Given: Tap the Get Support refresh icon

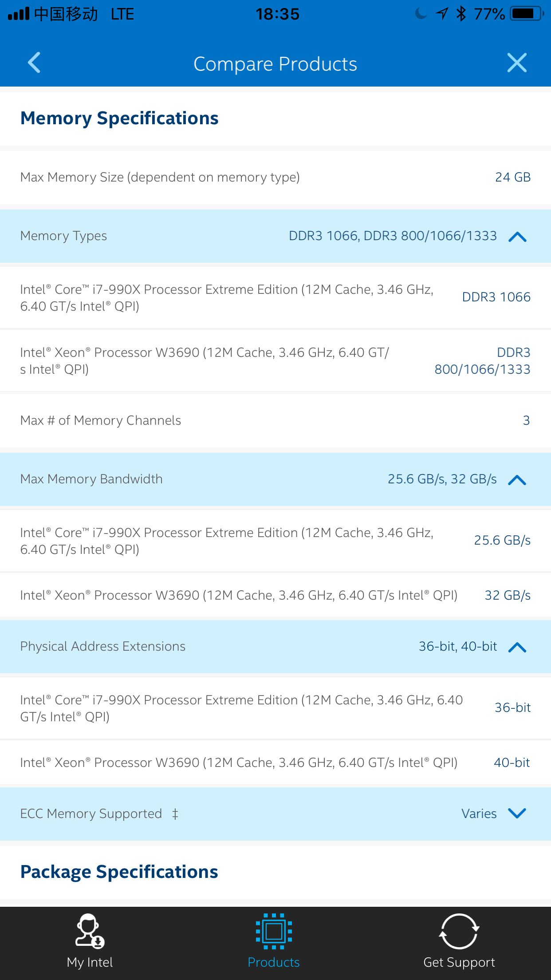Looking at the screenshot, I should pyautogui.click(x=459, y=931).
